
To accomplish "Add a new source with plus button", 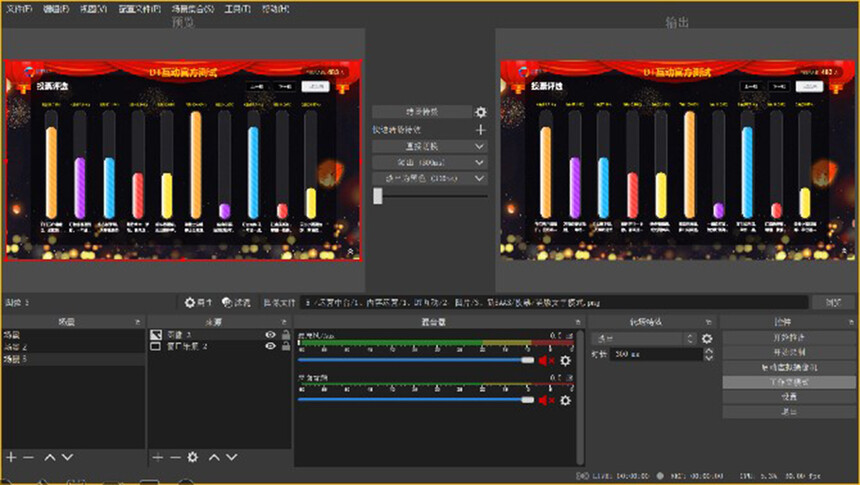I will click(157, 457).
